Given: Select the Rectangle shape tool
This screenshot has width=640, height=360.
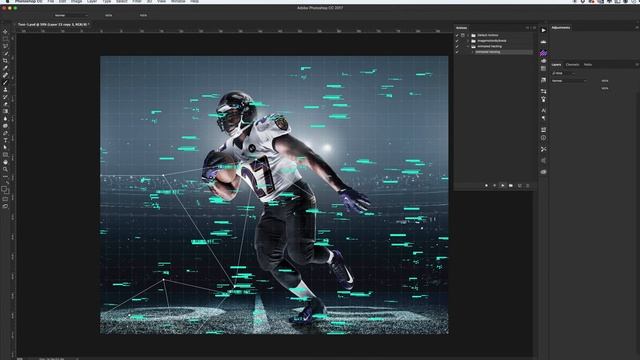Looking at the screenshot, I should [5, 155].
